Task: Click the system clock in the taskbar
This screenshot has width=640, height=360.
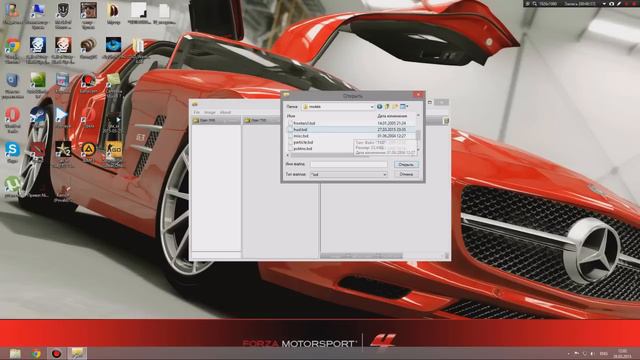Action: click(622, 353)
